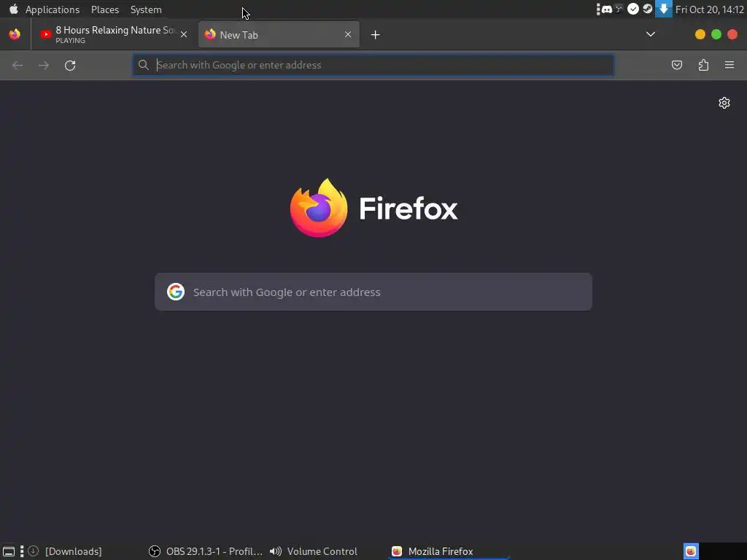This screenshot has width=747, height=560.
Task: Open the System menu
Action: tap(146, 9)
